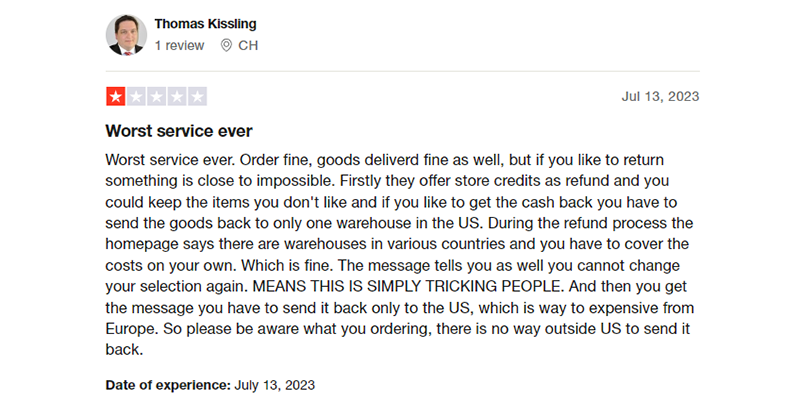
Task: Open Thomas Kissling's profile photo
Action: 126,35
